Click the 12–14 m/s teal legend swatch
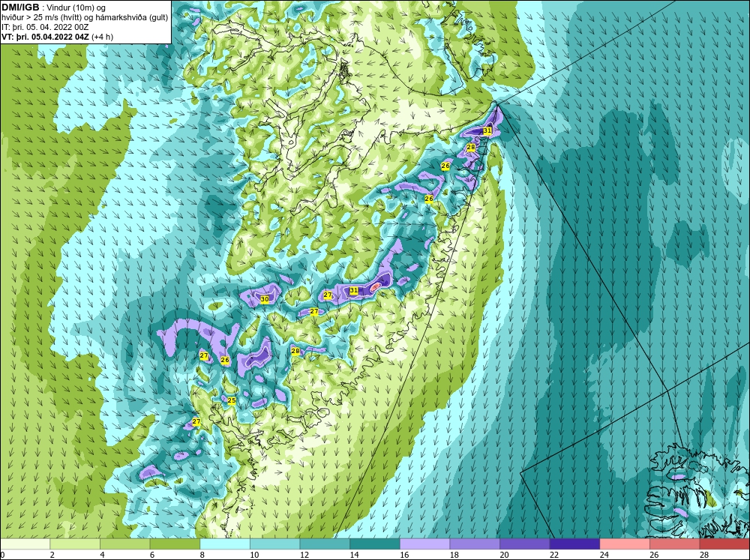 point(325,544)
